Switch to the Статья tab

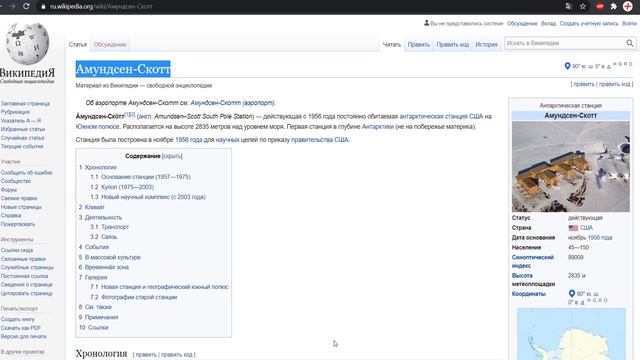[x=78, y=44]
